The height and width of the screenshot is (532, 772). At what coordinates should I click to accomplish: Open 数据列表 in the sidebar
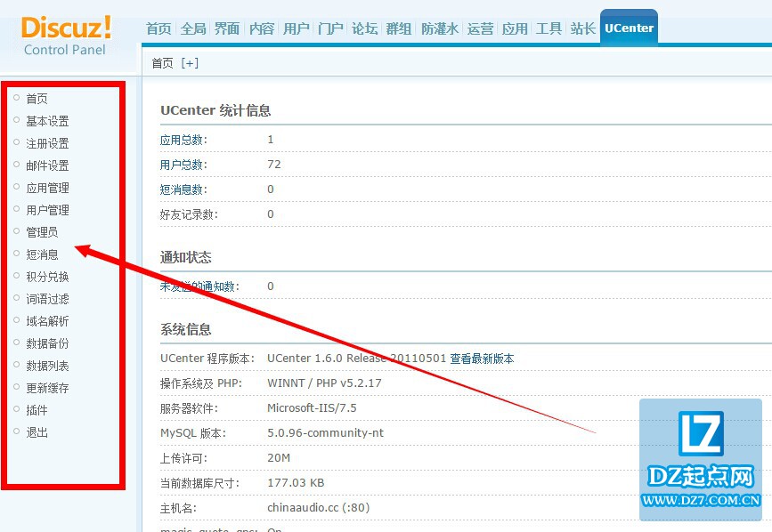click(x=47, y=366)
